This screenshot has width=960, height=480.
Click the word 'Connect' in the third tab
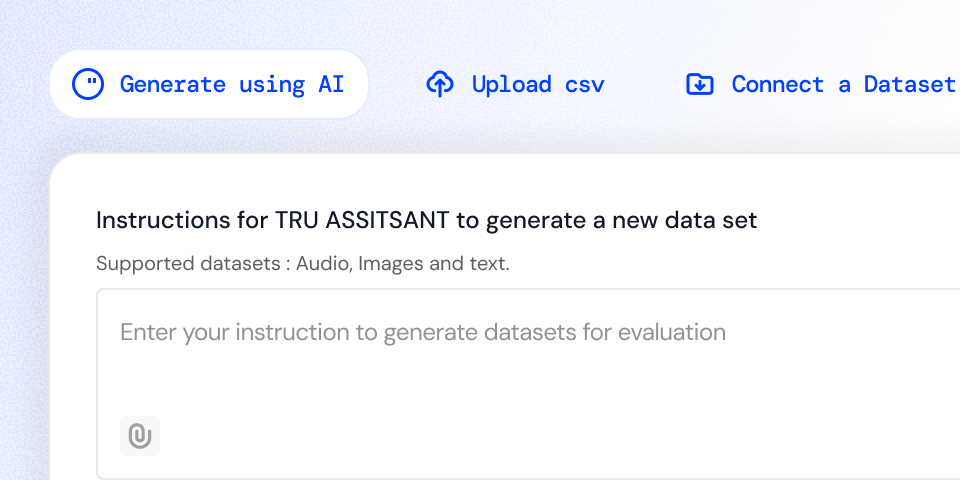click(777, 84)
